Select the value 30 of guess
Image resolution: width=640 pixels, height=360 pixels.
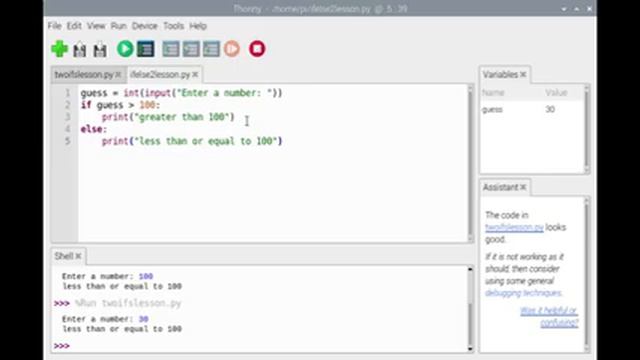(550, 109)
